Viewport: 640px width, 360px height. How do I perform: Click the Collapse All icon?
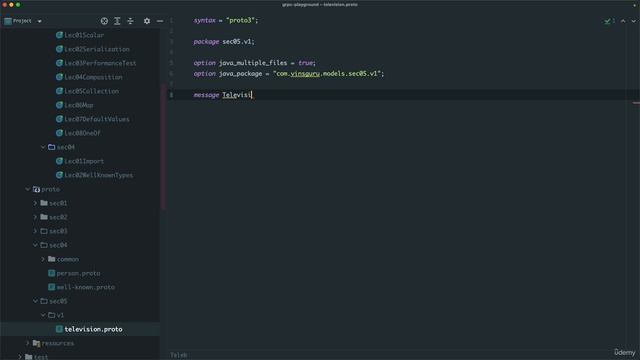(x=130, y=21)
